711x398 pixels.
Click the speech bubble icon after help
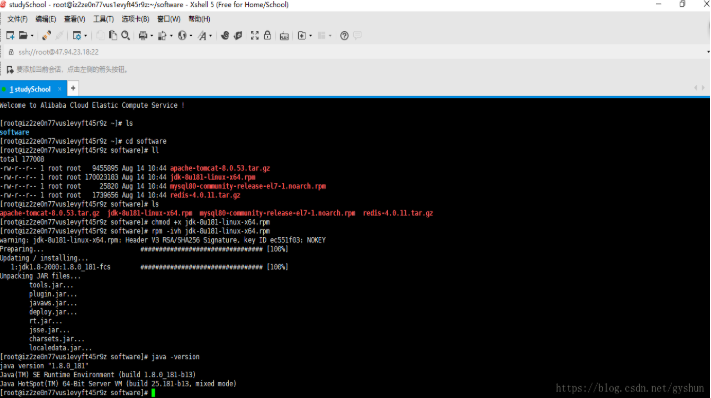tap(357, 35)
